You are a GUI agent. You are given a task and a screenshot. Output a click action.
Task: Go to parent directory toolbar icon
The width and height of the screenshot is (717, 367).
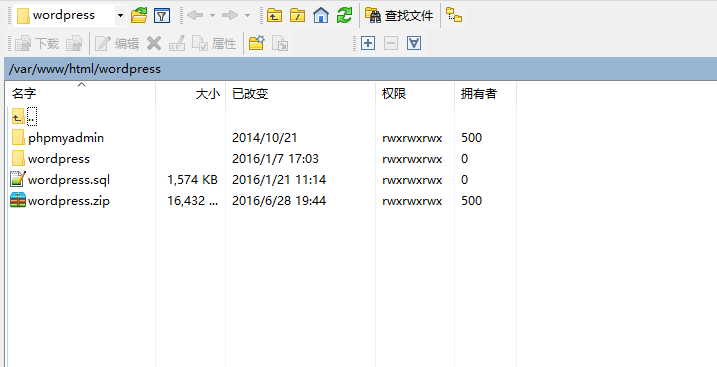274,16
